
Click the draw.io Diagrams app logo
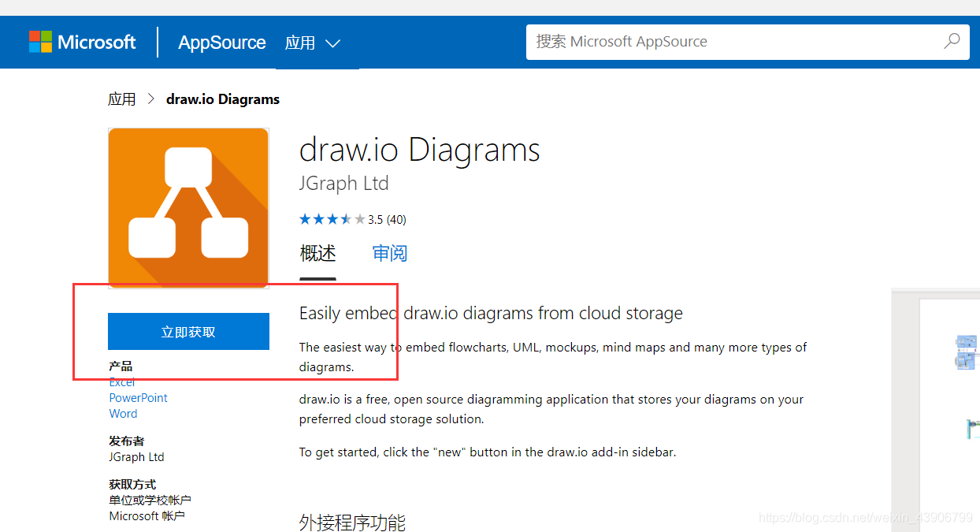coord(188,208)
